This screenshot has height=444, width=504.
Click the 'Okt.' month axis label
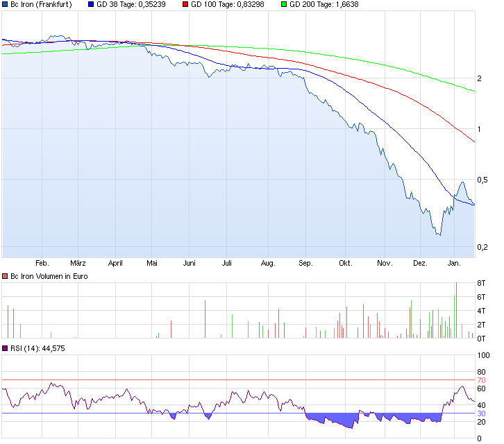(x=346, y=263)
